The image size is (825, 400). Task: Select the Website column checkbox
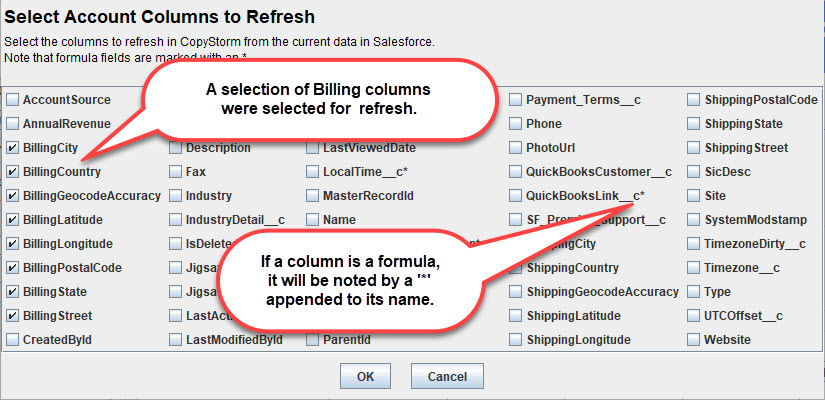click(x=694, y=340)
